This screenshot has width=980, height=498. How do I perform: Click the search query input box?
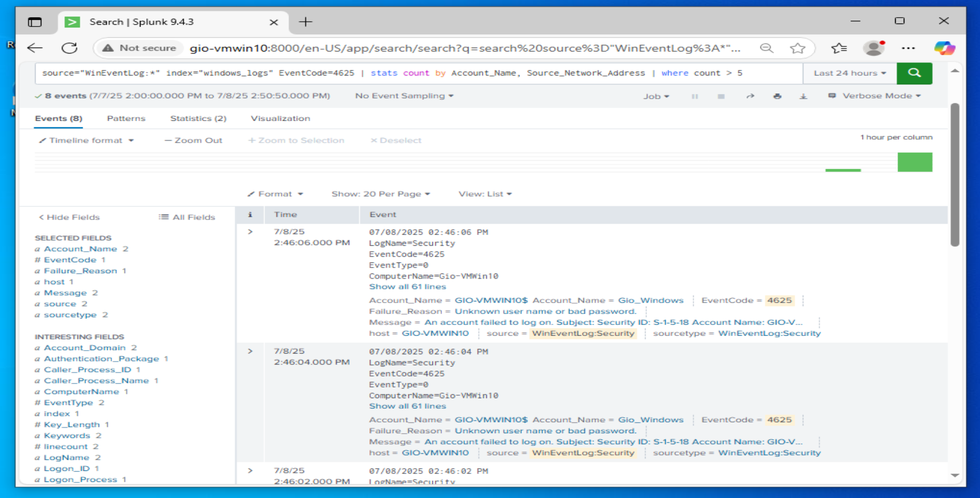[419, 73]
